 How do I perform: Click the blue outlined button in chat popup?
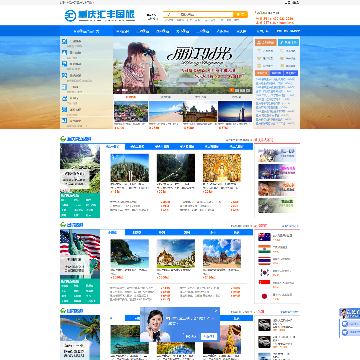pos(191,336)
